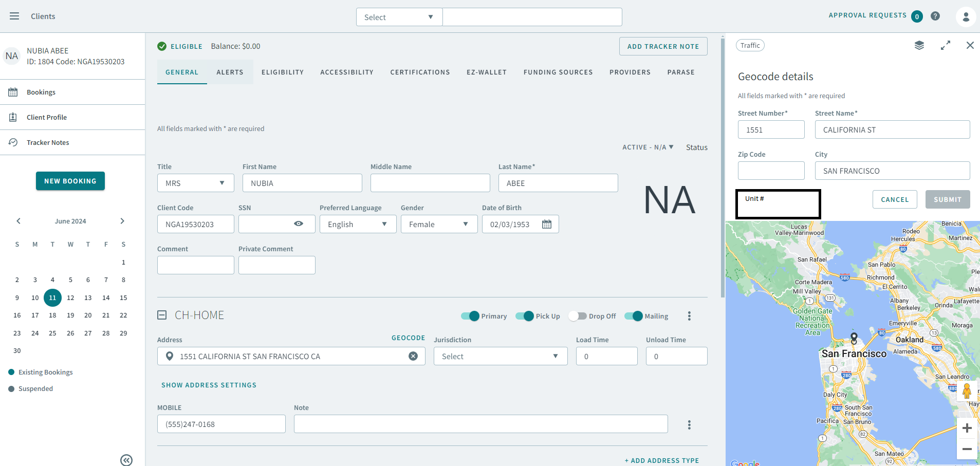This screenshot has width=980, height=466.
Task: Cancel the geocode details form
Action: click(x=895, y=200)
